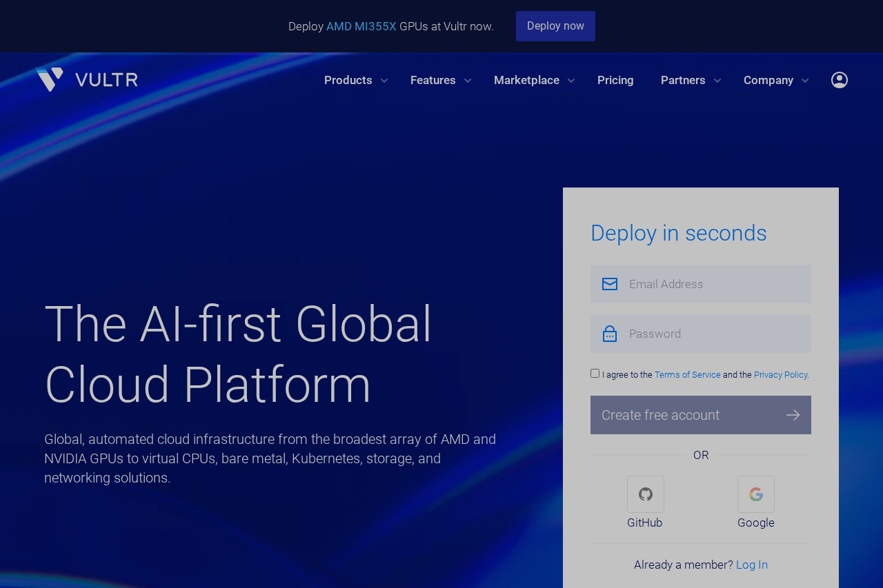Click the Deploy now button
The width and height of the screenshot is (883, 588).
(x=555, y=26)
